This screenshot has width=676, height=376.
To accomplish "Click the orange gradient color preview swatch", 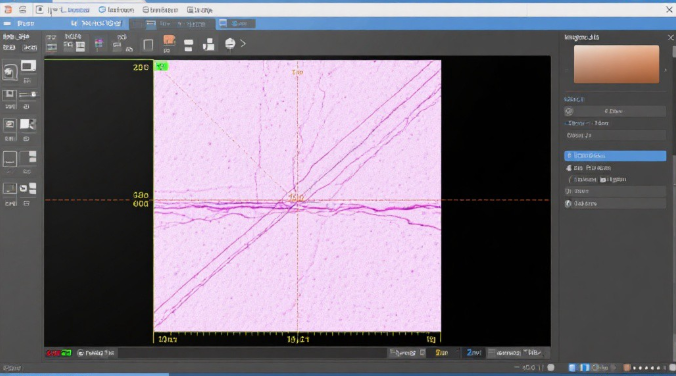I will 616,64.
